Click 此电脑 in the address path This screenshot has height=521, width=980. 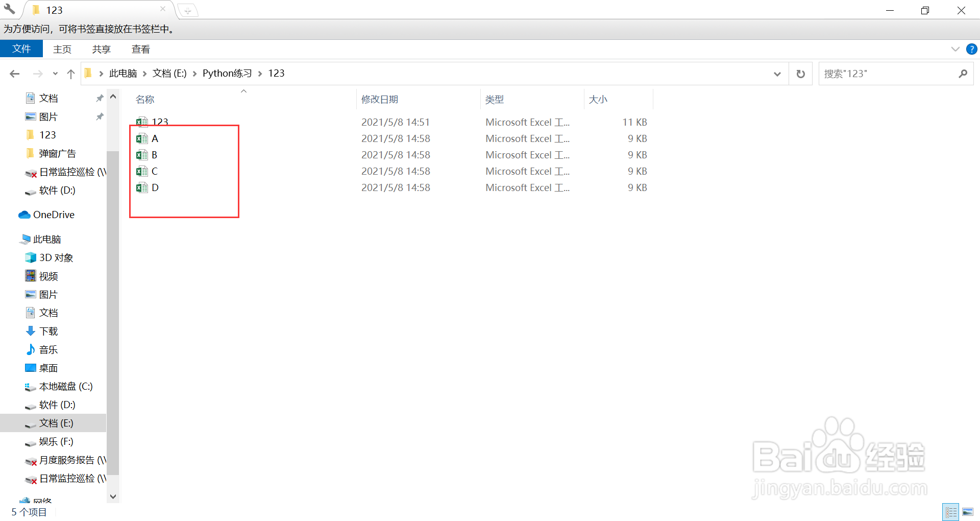click(x=123, y=74)
